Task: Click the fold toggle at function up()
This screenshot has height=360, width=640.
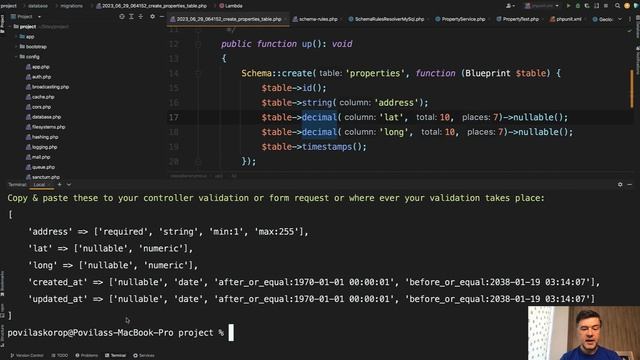Action: [x=198, y=44]
